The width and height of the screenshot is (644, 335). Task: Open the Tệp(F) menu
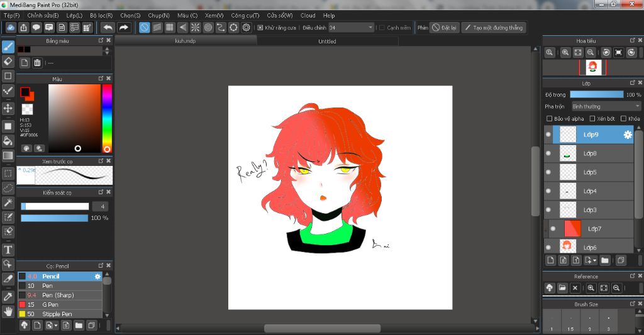click(11, 15)
